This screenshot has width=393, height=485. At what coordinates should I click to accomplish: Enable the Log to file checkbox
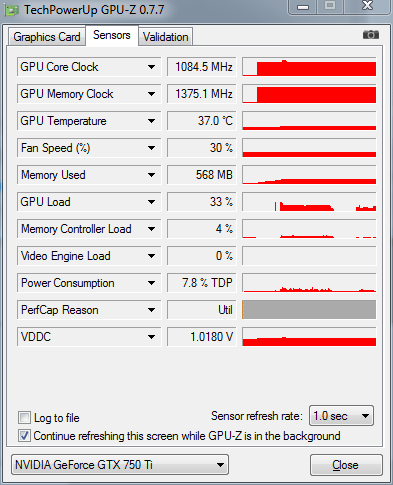24,418
